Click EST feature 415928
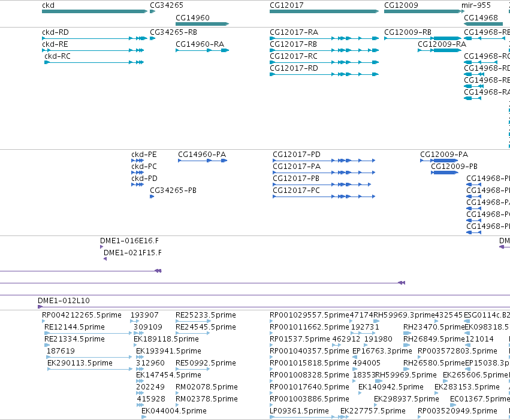This screenshot has width=510, height=420. (151, 399)
